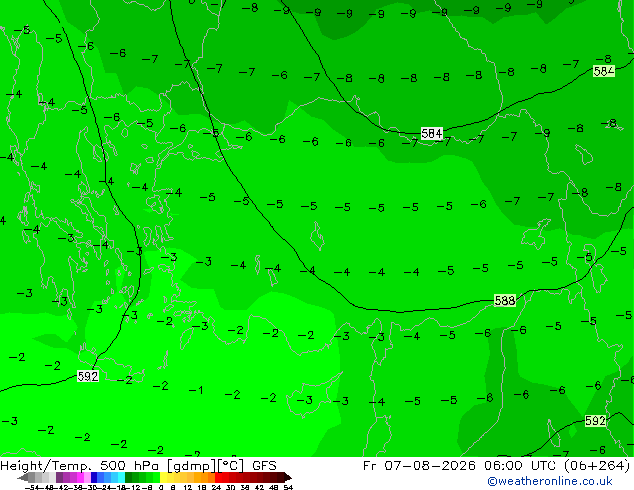Click the '12' legend scale value
Viewport: 634px width, 490px height.
(x=187, y=487)
